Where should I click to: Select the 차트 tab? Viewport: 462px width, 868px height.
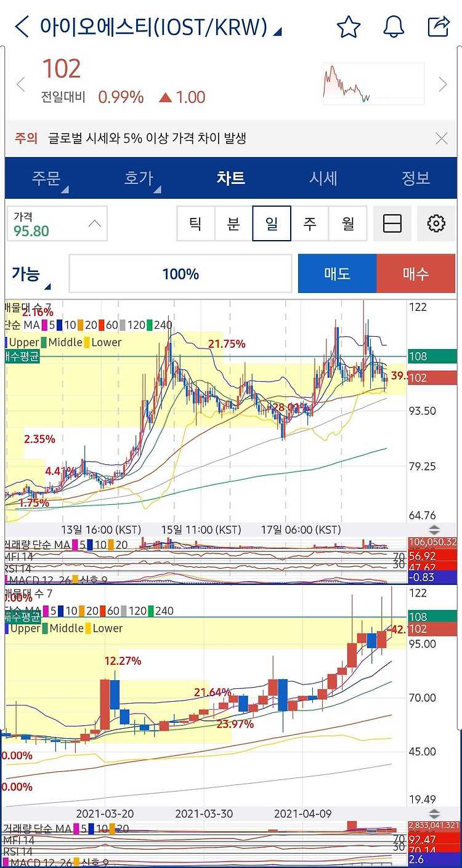pos(231,179)
